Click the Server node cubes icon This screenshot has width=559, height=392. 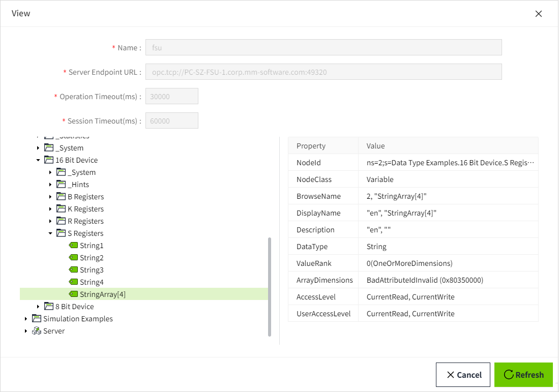click(x=37, y=331)
